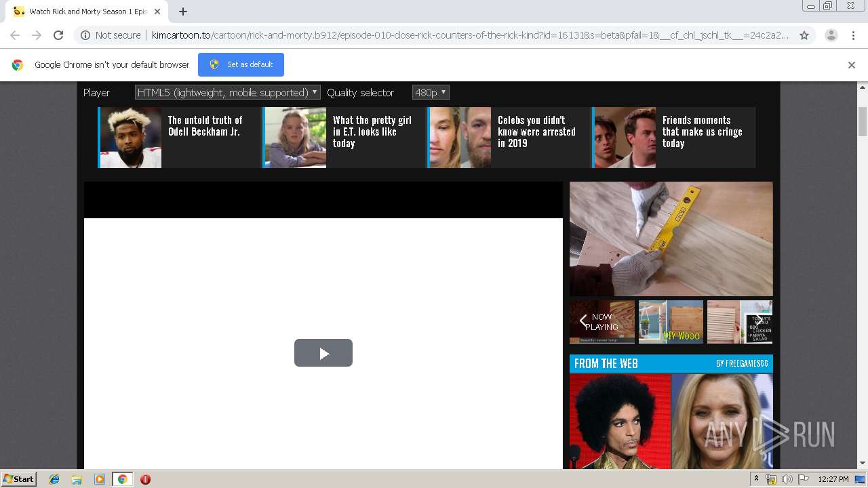The height and width of the screenshot is (488, 868).
Task: Open a new browser tab
Action: 183,12
